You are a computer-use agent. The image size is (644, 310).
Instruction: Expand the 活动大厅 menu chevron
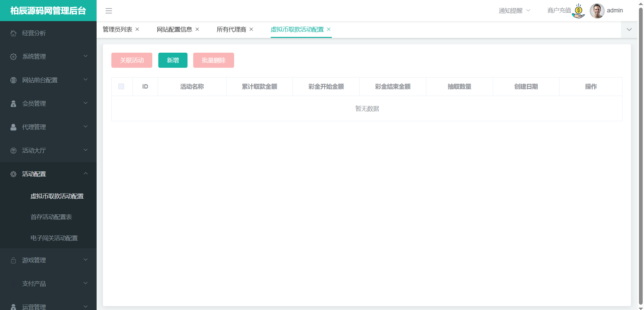(86, 150)
